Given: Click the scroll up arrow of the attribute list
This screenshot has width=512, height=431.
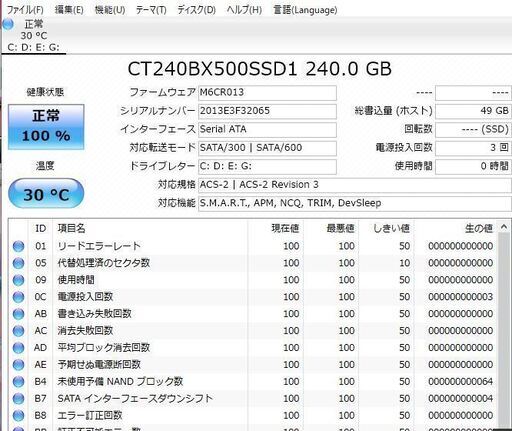Looking at the screenshot, I should pos(504,227).
